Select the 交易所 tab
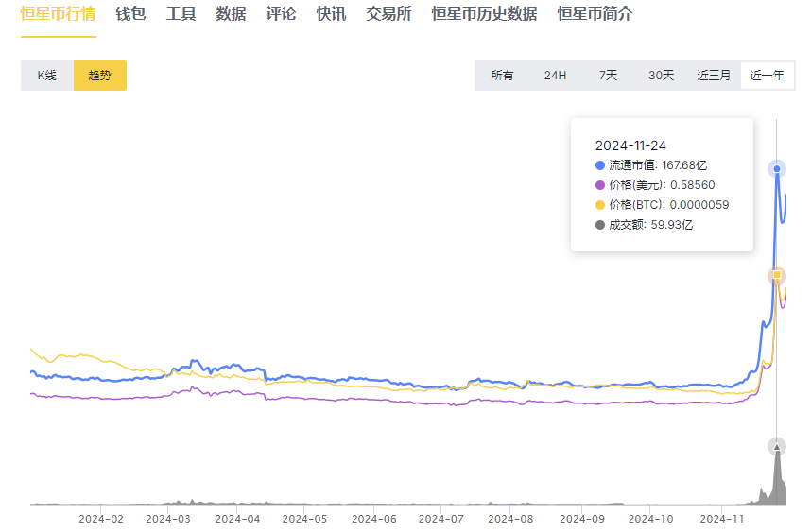Image resolution: width=811 pixels, height=532 pixels. pyautogui.click(x=388, y=14)
